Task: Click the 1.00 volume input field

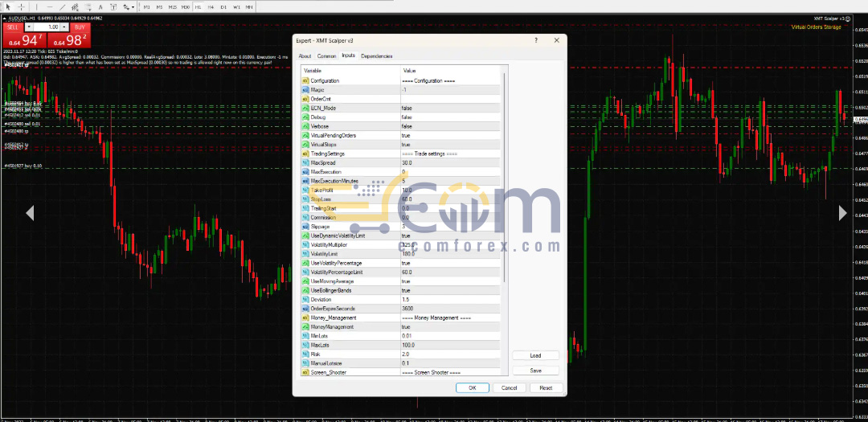Action: point(47,27)
